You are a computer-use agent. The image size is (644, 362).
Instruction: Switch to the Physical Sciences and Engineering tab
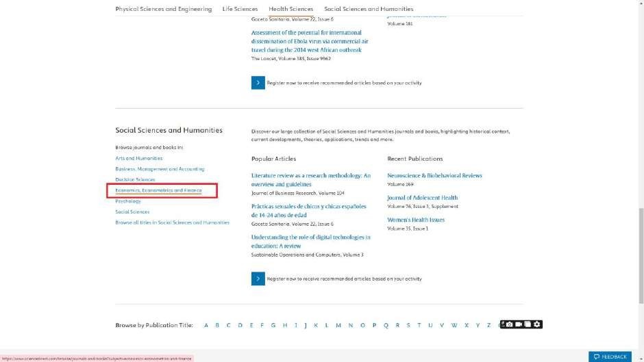click(163, 9)
